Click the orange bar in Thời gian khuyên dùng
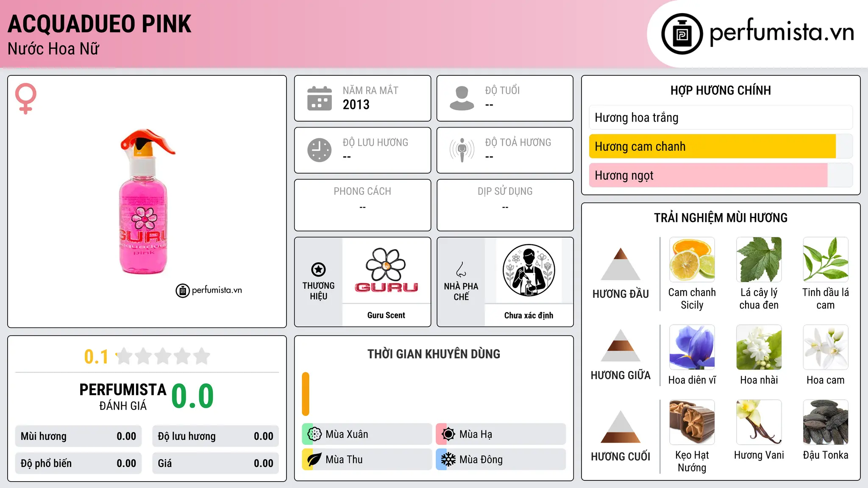The image size is (868, 488). coord(306,394)
